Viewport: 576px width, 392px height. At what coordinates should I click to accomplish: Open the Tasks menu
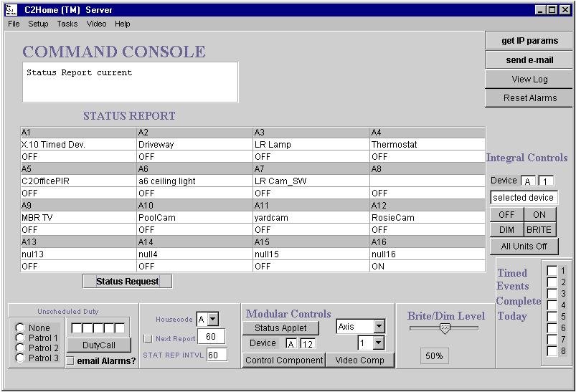(67, 24)
